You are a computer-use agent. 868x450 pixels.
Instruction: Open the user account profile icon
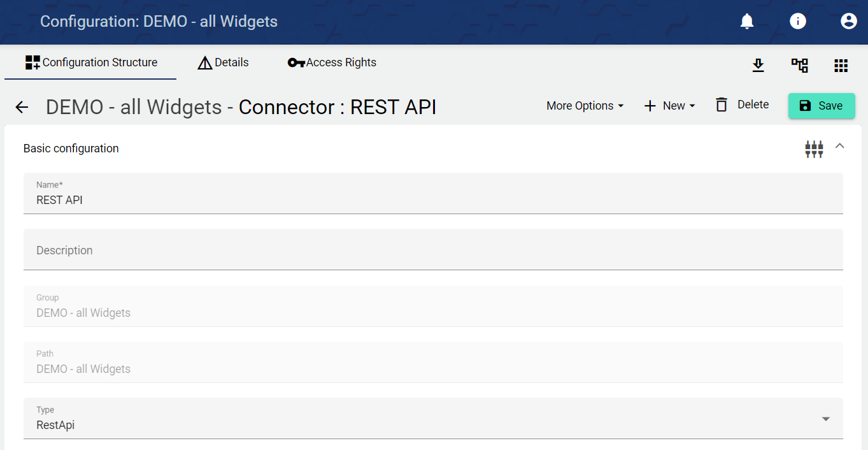[848, 22]
